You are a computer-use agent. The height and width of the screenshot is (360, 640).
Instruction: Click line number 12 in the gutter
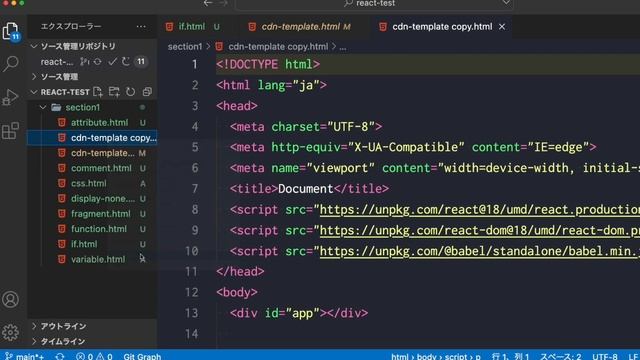pyautogui.click(x=191, y=292)
